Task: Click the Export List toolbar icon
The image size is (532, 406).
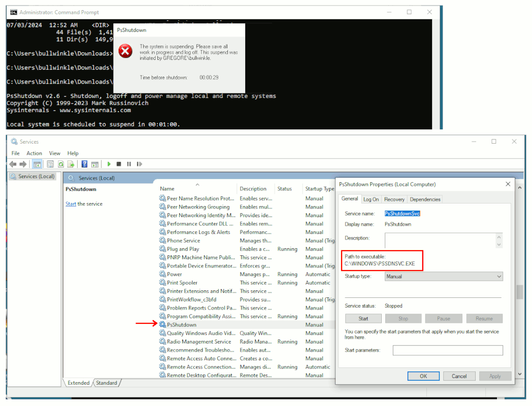Action: [x=71, y=164]
